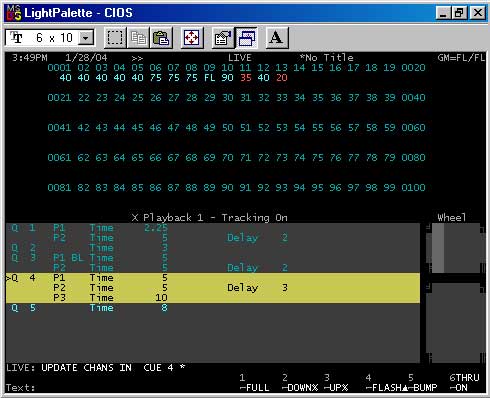Click the Text: prompt line
The height and width of the screenshot is (398, 490).
(x=20, y=388)
